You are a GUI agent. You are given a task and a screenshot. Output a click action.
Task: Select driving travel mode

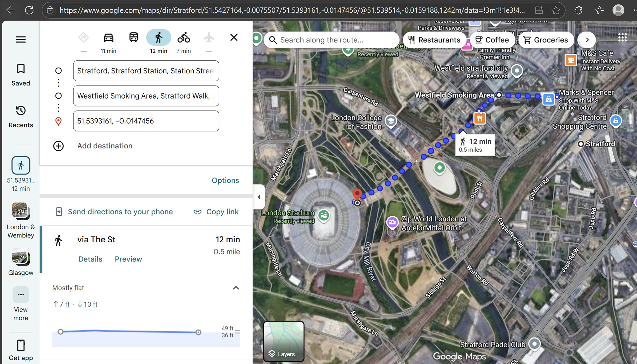(x=108, y=38)
